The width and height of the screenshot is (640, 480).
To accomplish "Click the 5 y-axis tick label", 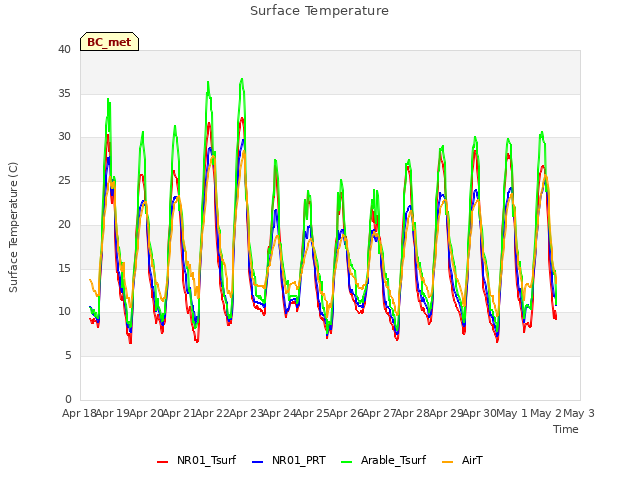I will [x=68, y=356].
